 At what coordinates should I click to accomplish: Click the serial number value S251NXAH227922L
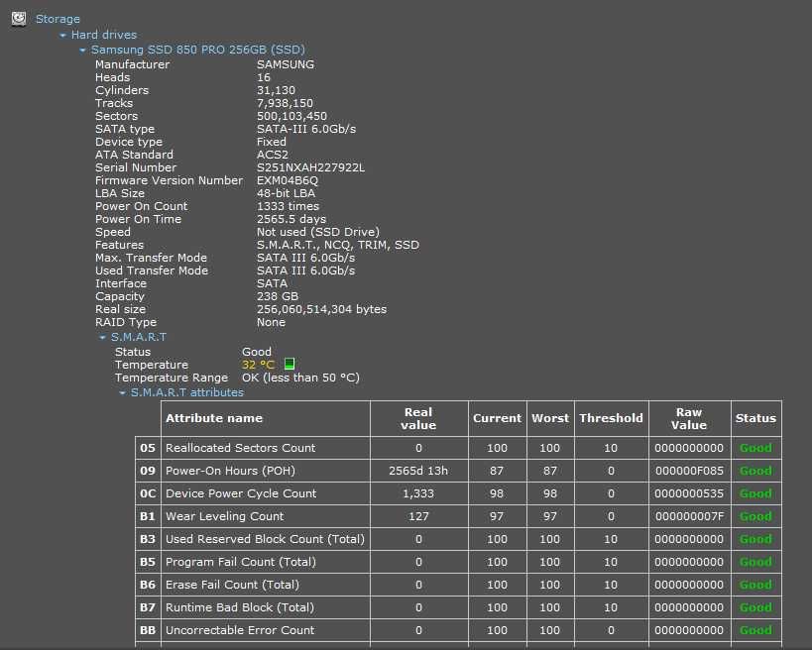[310, 167]
